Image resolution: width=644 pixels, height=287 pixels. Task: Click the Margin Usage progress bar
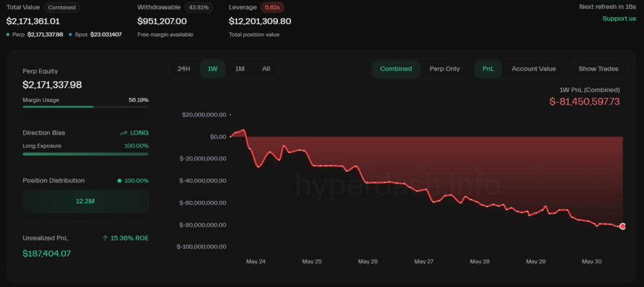[86, 107]
